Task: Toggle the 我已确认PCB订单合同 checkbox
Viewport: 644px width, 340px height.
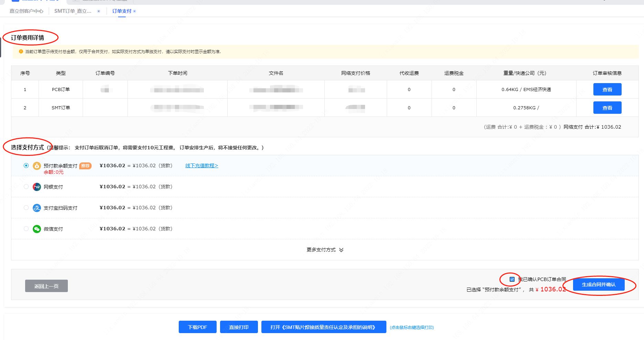Action: (x=512, y=279)
